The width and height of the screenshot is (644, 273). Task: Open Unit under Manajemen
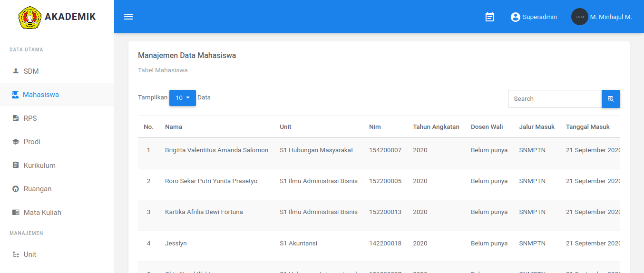pos(57,254)
